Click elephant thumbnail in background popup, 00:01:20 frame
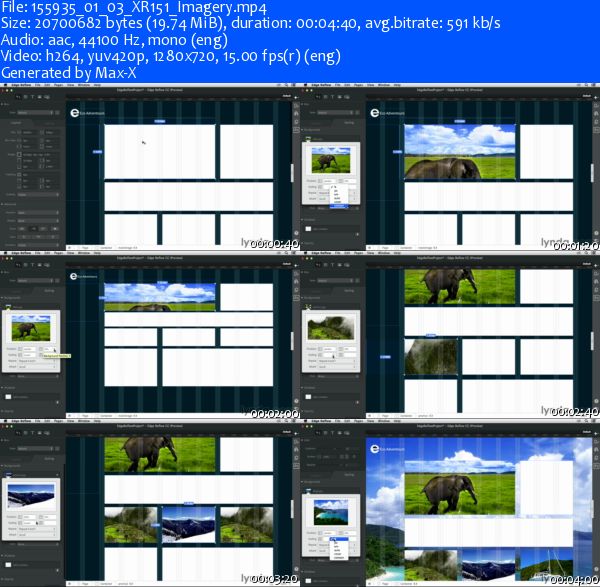The height and width of the screenshot is (587, 600). coord(331,160)
